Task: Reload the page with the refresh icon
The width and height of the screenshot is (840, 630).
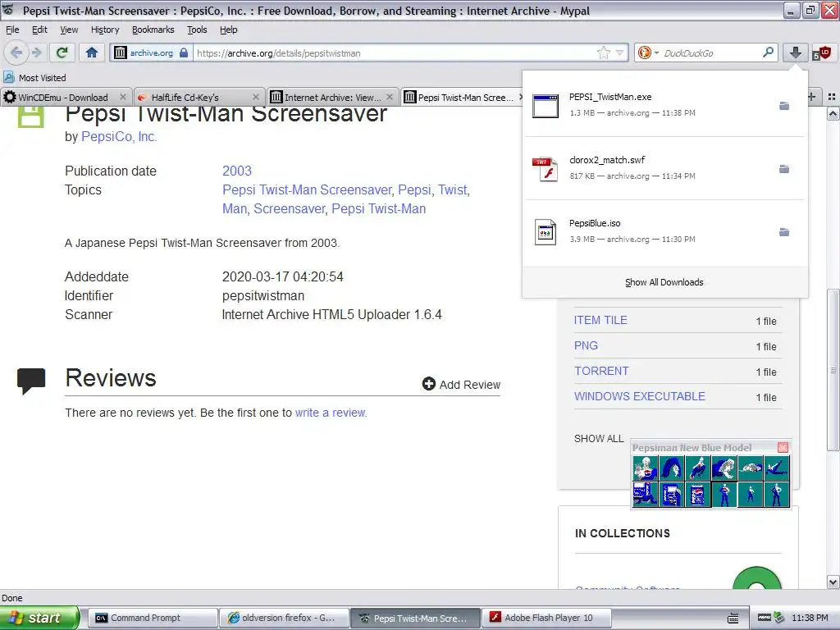Action: pyautogui.click(x=62, y=52)
